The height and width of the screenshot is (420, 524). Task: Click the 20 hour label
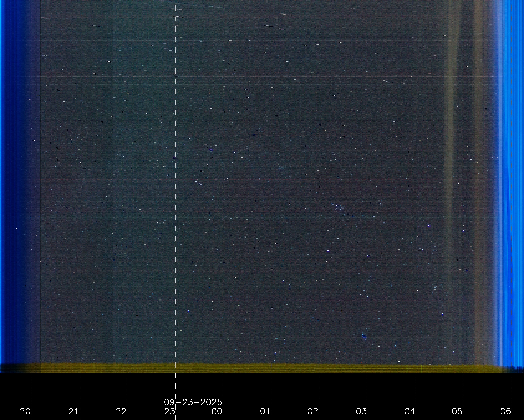pyautogui.click(x=25, y=411)
